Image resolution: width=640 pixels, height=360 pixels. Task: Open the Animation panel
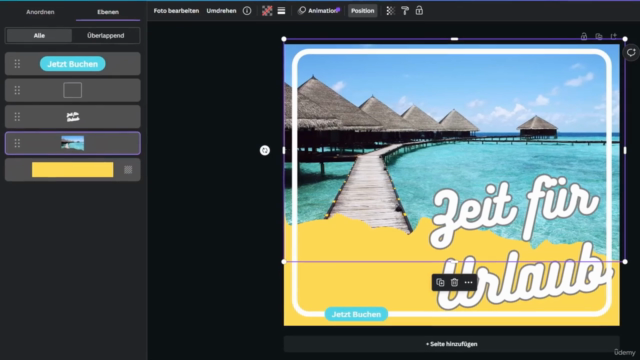tap(319, 11)
